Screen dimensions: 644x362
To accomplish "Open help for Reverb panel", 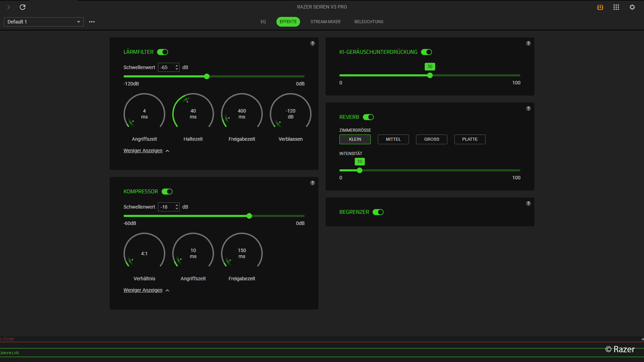I will pyautogui.click(x=528, y=108).
